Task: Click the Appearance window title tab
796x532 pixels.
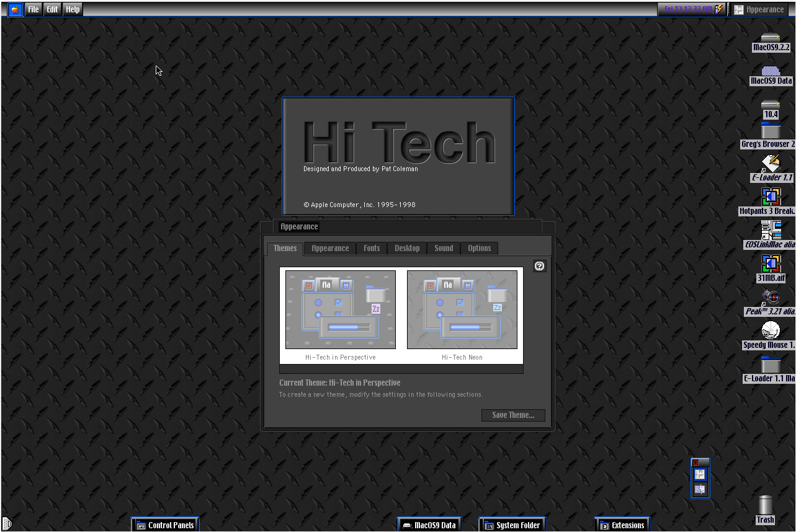Action: click(x=299, y=226)
